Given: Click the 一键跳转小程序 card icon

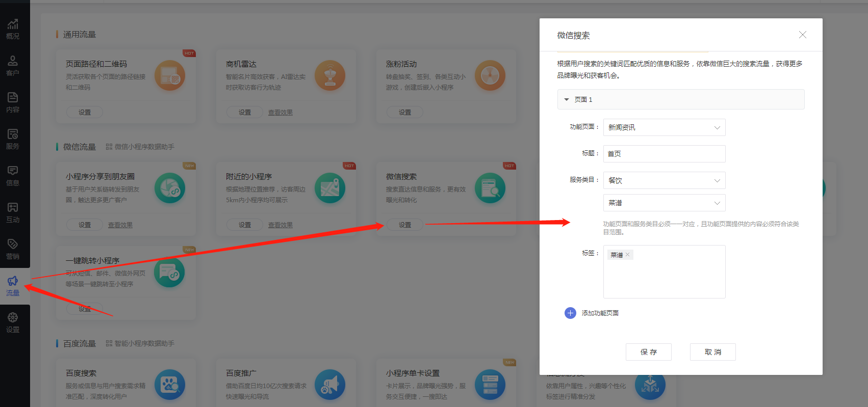Looking at the screenshot, I should [x=170, y=273].
